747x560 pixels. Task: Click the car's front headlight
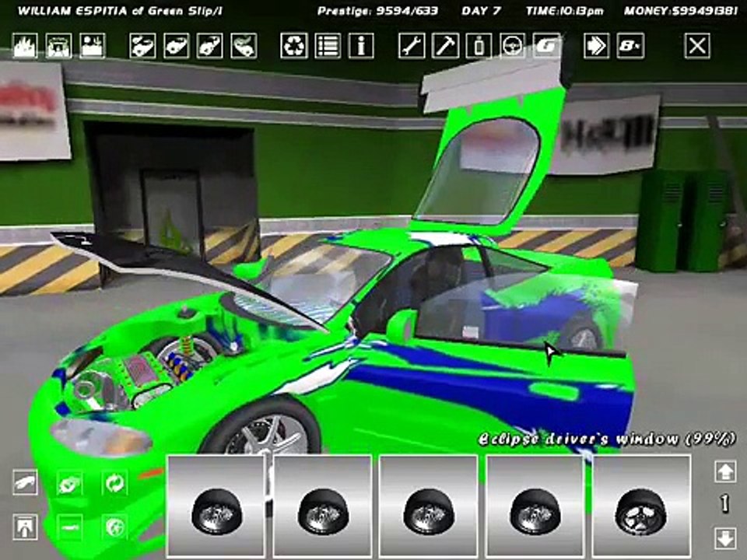pos(101,436)
